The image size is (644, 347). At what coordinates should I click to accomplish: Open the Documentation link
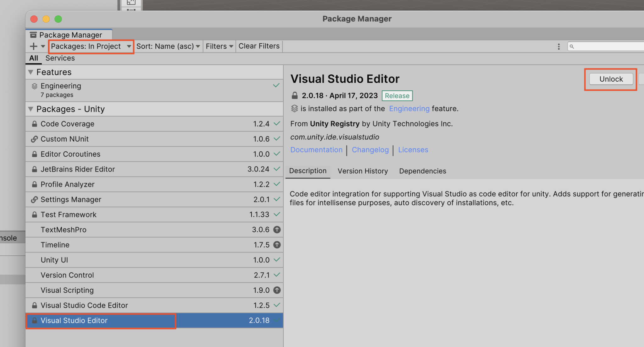316,150
